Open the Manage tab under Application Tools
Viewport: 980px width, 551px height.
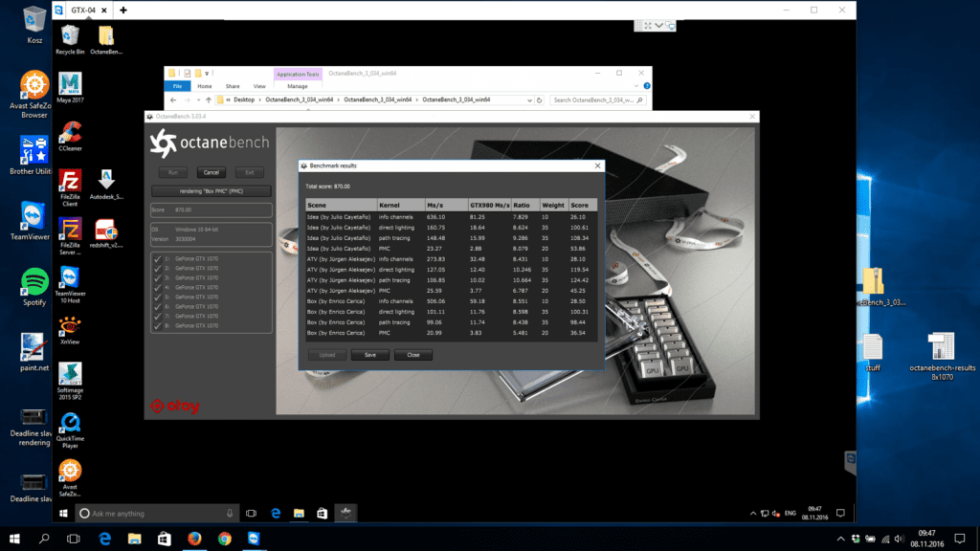(x=298, y=86)
